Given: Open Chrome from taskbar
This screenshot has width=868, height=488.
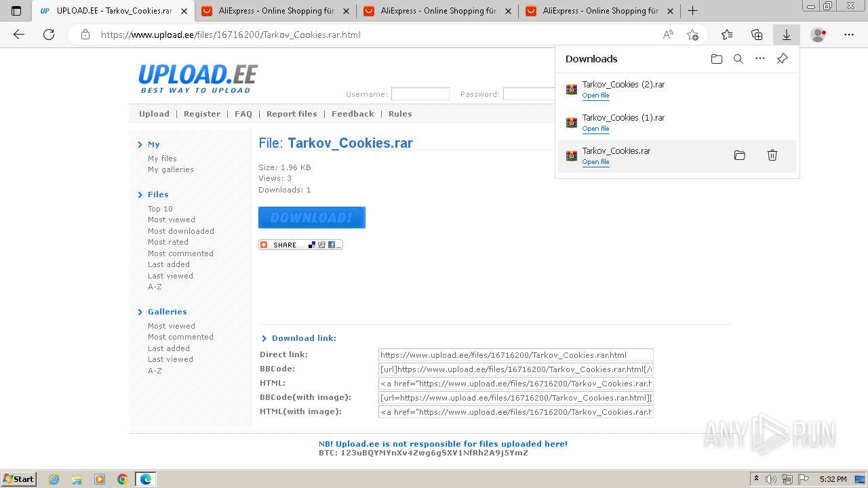Looking at the screenshot, I should coord(123,479).
